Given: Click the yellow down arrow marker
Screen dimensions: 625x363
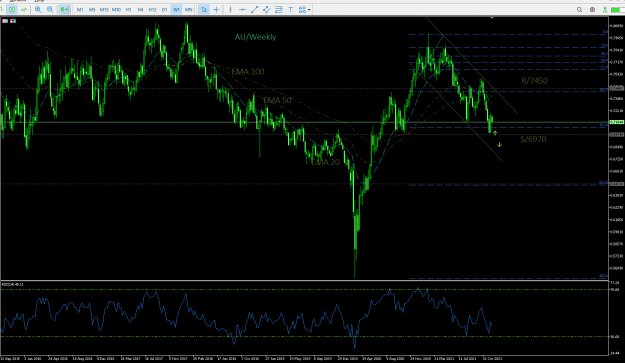Looking at the screenshot, I should 499,145.
